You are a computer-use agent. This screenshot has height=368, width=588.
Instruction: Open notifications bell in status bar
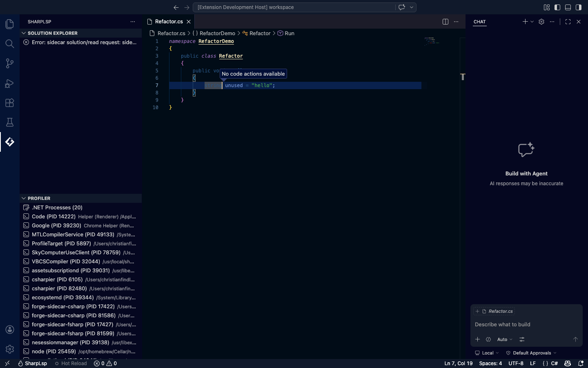pos(581,363)
